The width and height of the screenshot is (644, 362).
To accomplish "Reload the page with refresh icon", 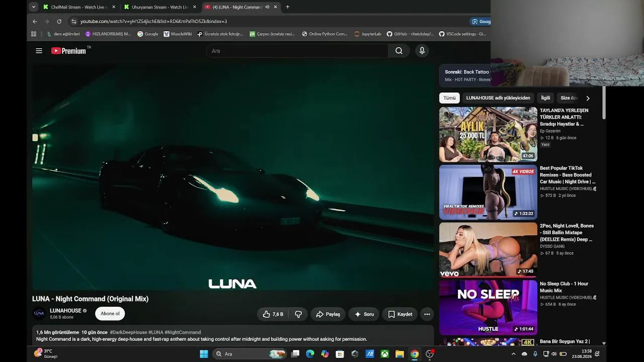I will (59, 22).
